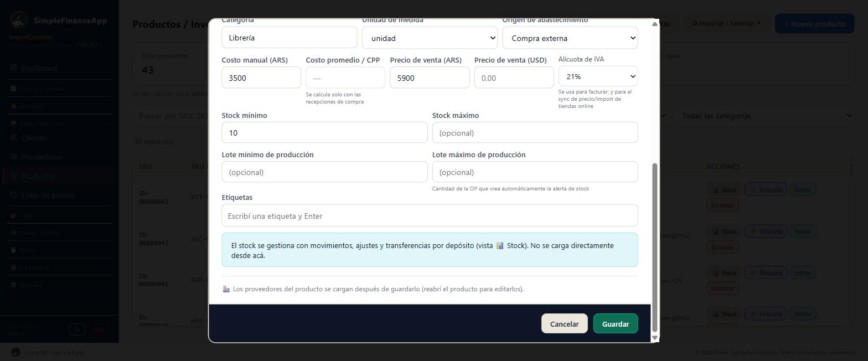Open Proveedores from the sidebar
Viewport: 868px width, 361px height.
58,157
